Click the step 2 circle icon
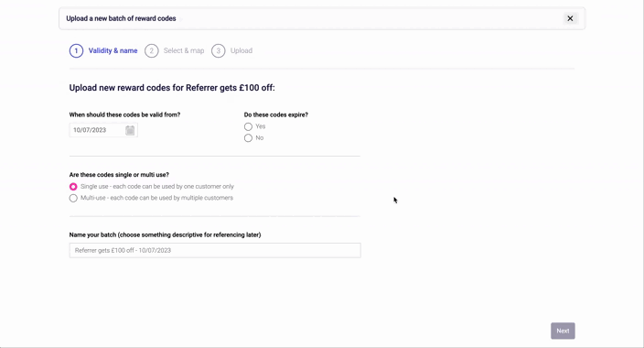 tap(152, 50)
